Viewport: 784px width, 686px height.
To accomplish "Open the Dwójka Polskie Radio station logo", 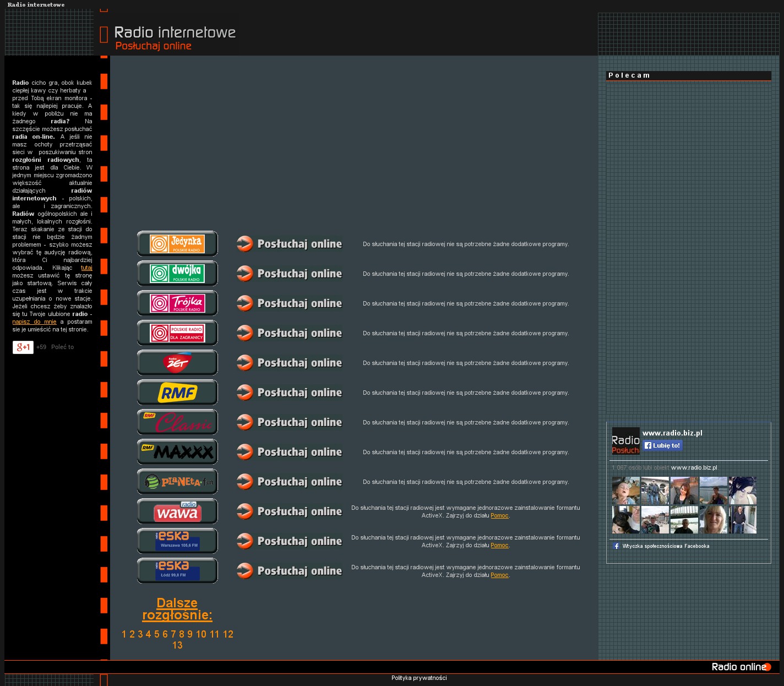I will (177, 273).
